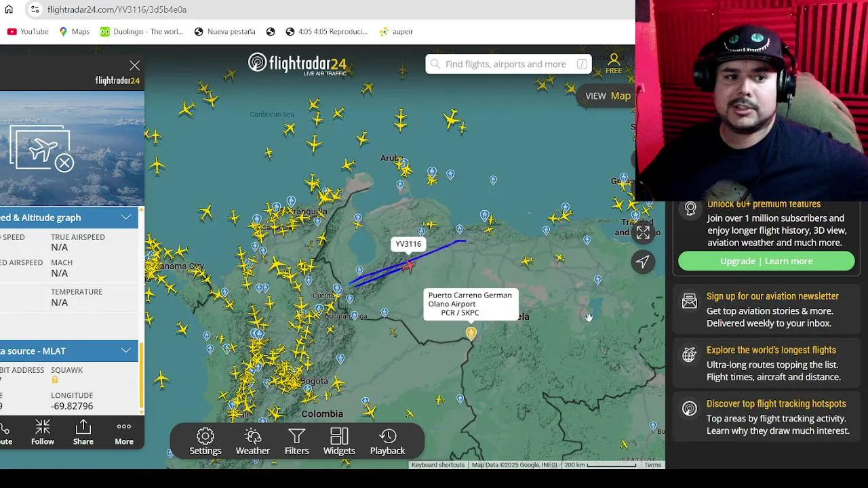The image size is (868, 488).
Task: Open the Maps bookmark
Action: [x=74, y=31]
